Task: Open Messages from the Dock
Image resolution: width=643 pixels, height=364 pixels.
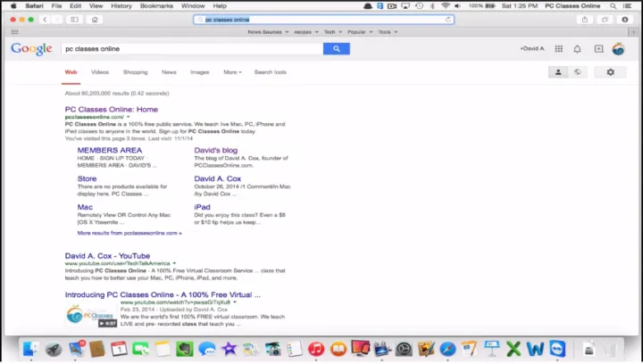Action: (206, 349)
